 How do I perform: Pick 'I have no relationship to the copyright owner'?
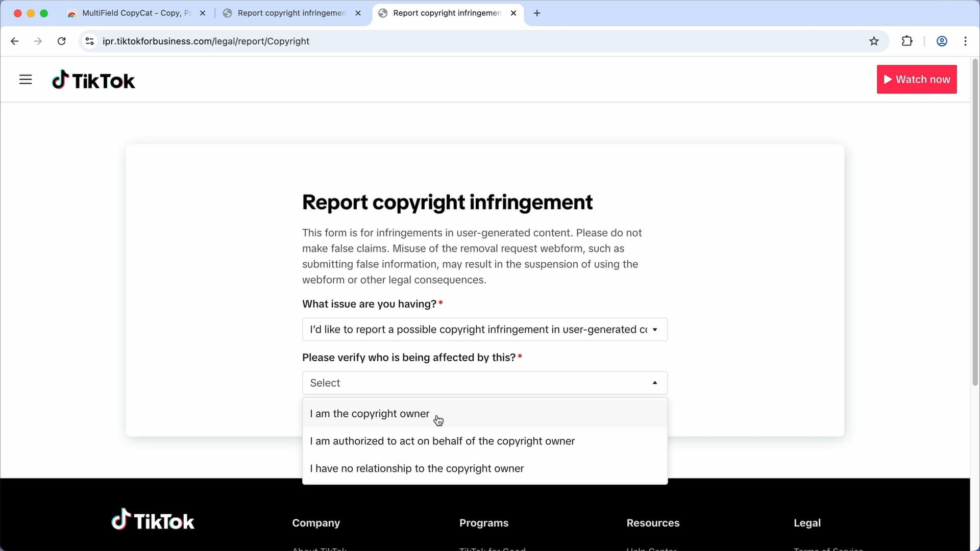[x=417, y=468]
